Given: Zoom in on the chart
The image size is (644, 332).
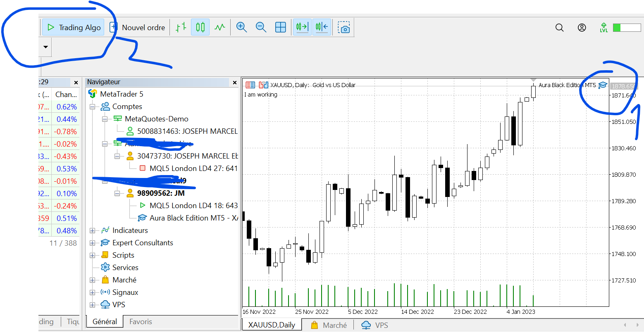Looking at the screenshot, I should (241, 28).
